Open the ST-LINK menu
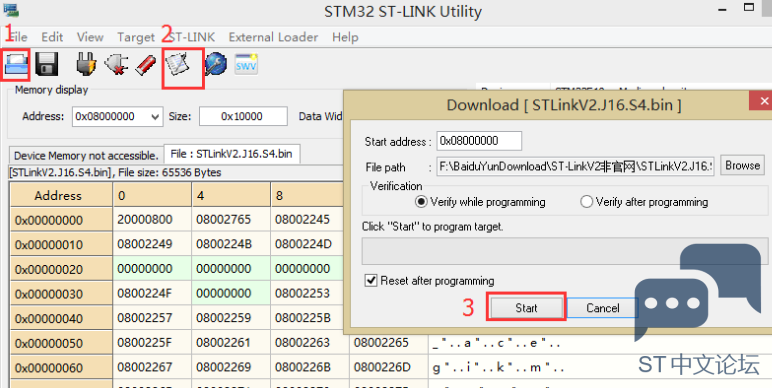 pos(192,37)
